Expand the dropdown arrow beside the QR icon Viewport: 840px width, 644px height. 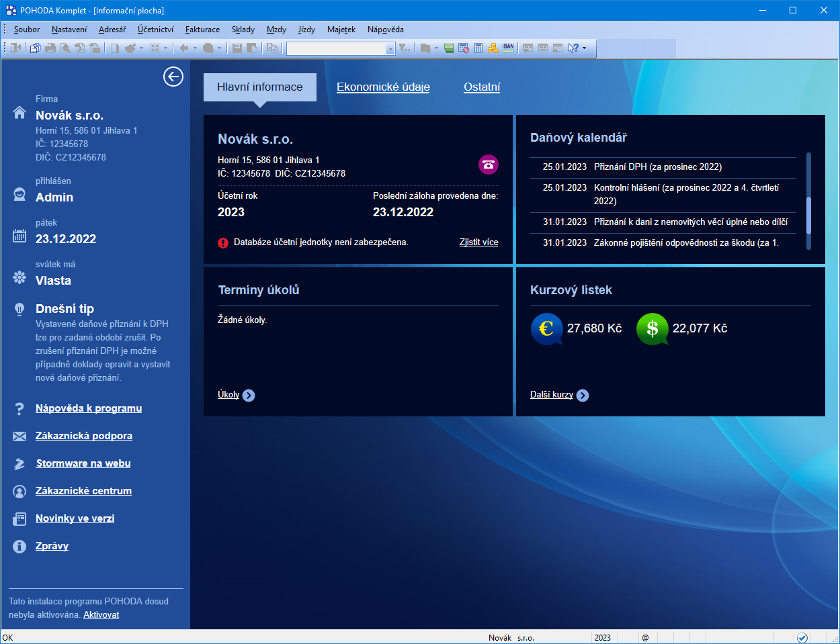pos(165,48)
